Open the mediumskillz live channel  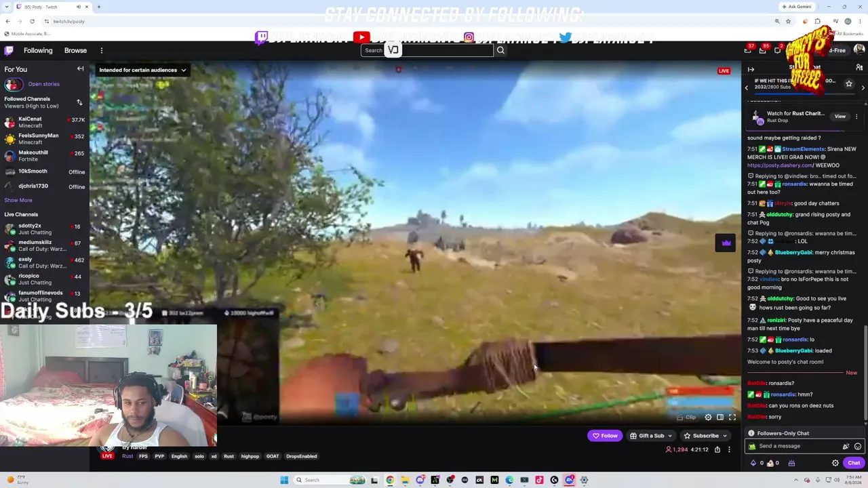(x=45, y=245)
